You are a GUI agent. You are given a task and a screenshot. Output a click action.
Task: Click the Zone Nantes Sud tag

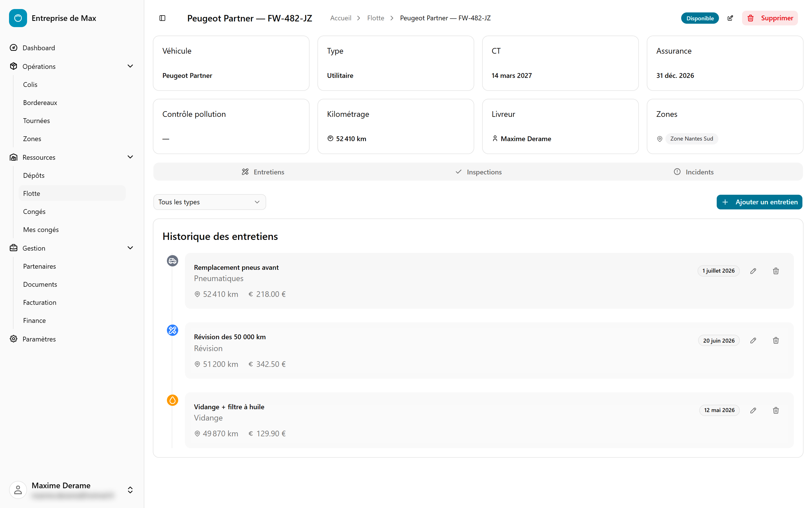tap(692, 139)
